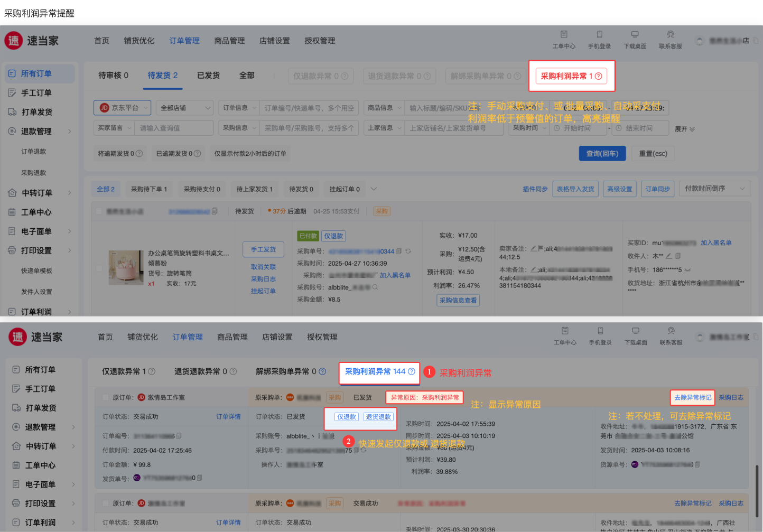Switch to the 待审核 0 tab
The height and width of the screenshot is (532, 763).
[x=113, y=76]
